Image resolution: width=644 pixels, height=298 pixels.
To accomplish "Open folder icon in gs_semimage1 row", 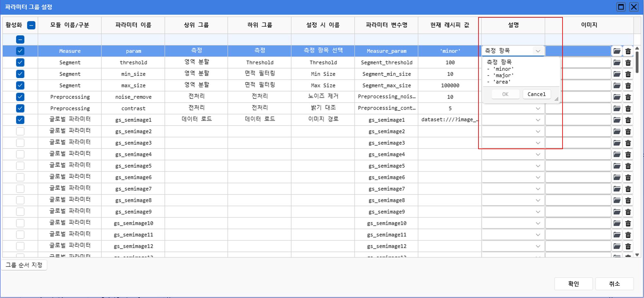I will (x=617, y=120).
